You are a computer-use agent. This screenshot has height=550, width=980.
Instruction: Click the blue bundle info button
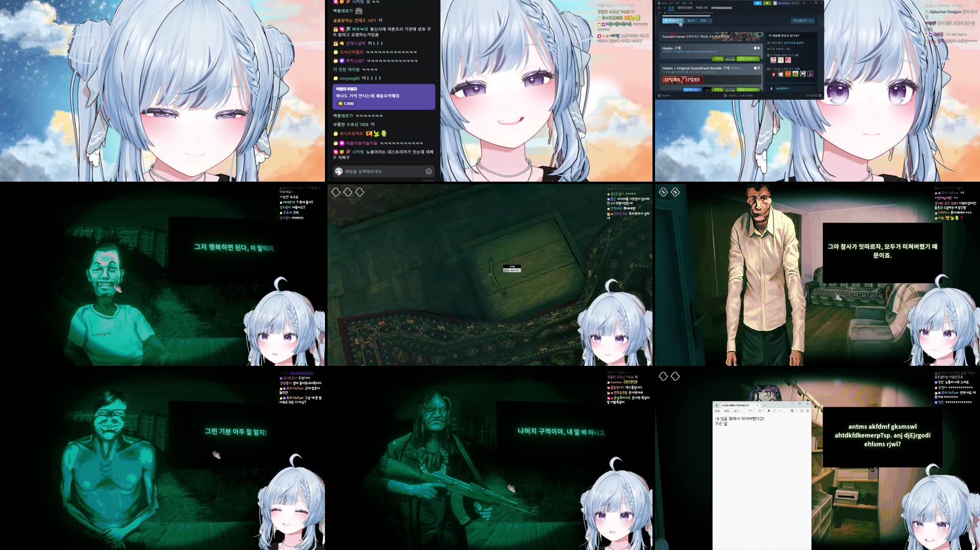pyautogui.click(x=692, y=90)
